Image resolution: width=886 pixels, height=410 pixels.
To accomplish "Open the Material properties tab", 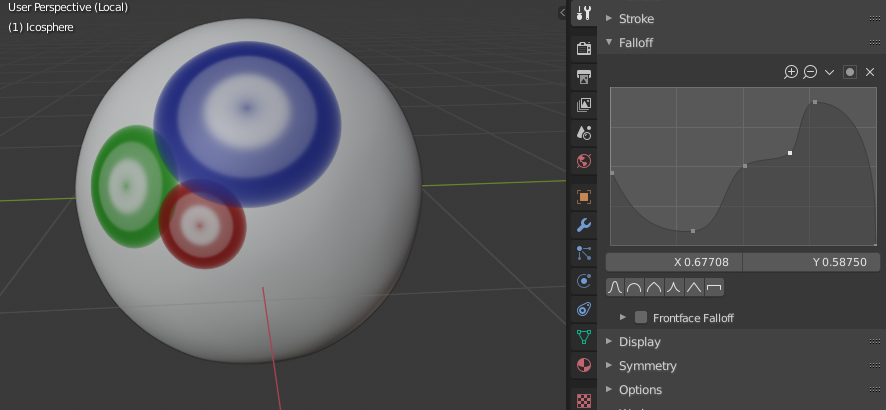I will 584,365.
